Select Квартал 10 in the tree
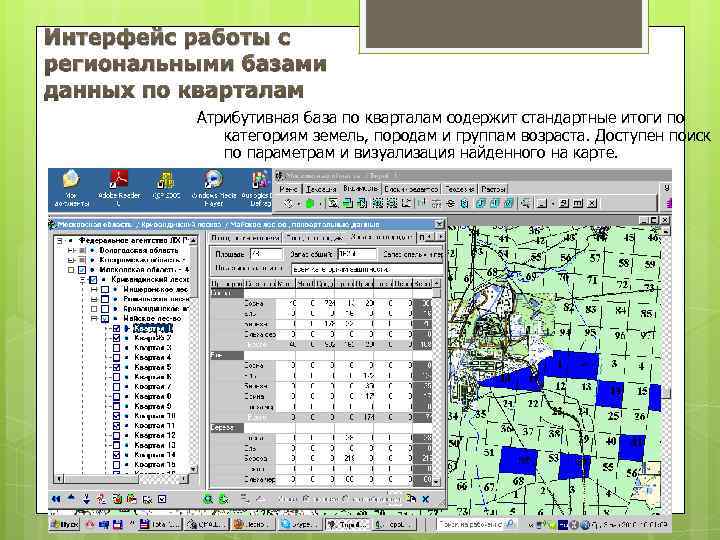This screenshot has width=720, height=540. point(155,416)
